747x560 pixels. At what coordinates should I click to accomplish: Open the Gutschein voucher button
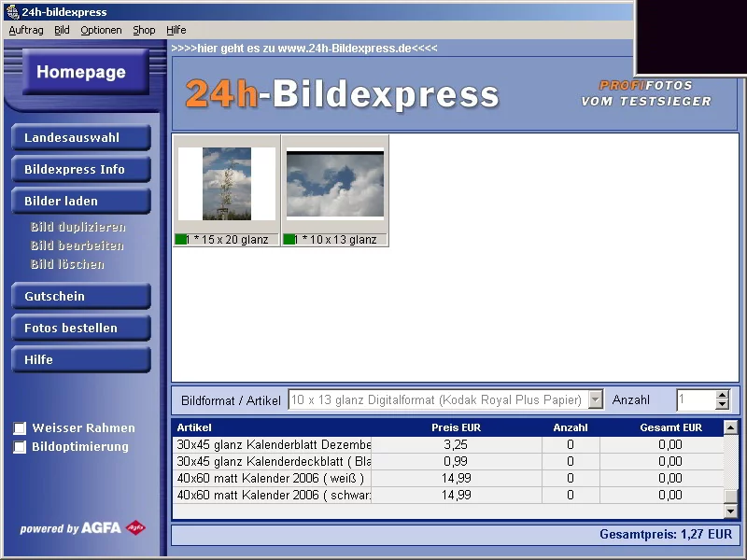click(81, 296)
